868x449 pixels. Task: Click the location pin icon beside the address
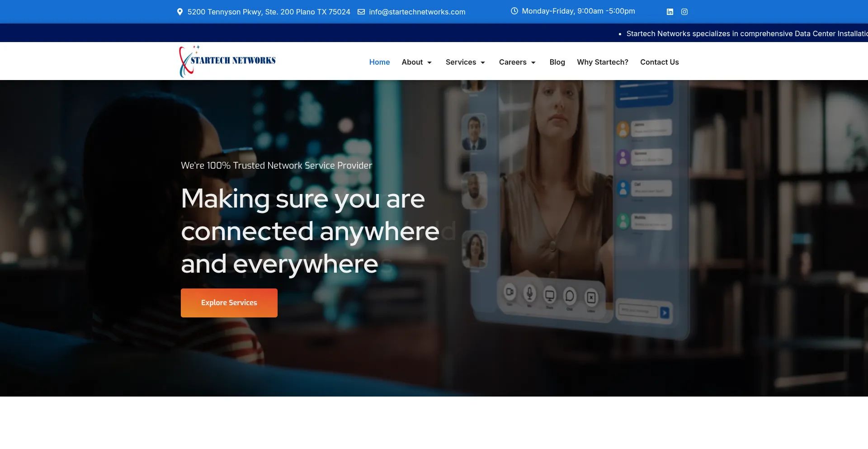pyautogui.click(x=179, y=12)
